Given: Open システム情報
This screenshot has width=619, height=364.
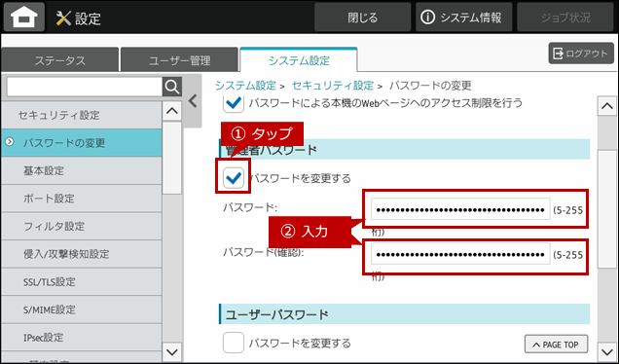Looking at the screenshot, I should tap(463, 18).
